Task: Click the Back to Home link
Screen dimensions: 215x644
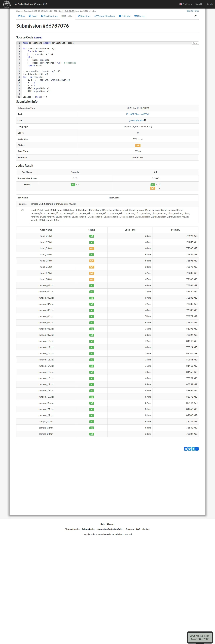Action: click(192, 11)
